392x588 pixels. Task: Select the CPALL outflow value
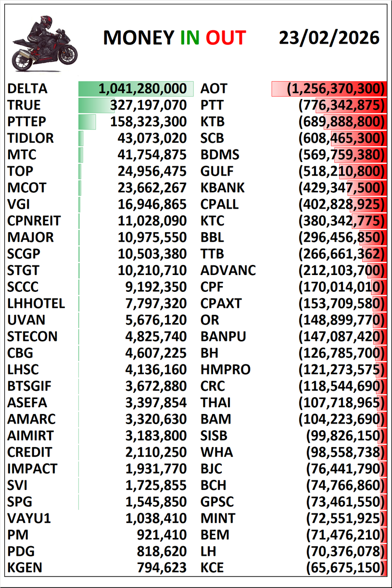[x=341, y=204]
